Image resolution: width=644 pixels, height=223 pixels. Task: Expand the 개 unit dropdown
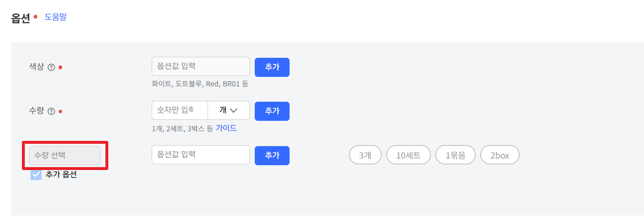coord(229,111)
